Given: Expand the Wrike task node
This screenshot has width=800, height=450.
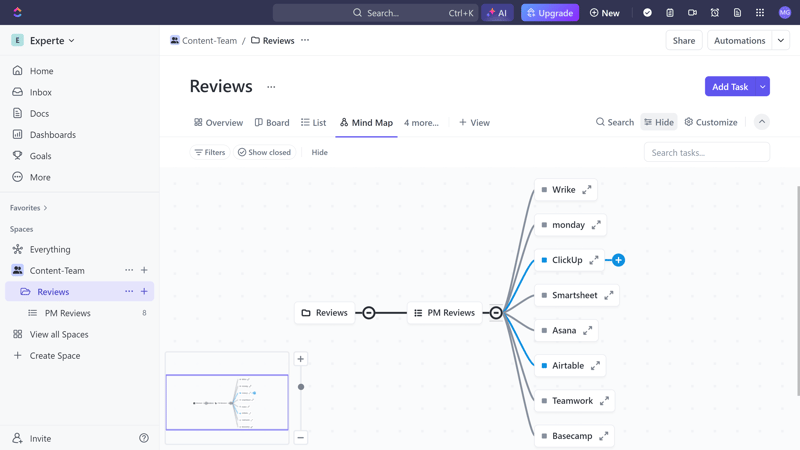Looking at the screenshot, I should point(587,190).
